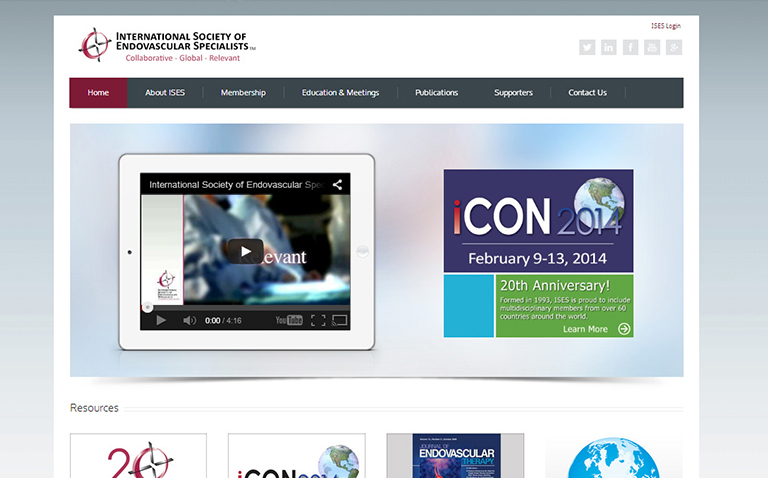768x478 pixels.
Task: Mute the video volume speaker icon
Action: pyautogui.click(x=189, y=320)
